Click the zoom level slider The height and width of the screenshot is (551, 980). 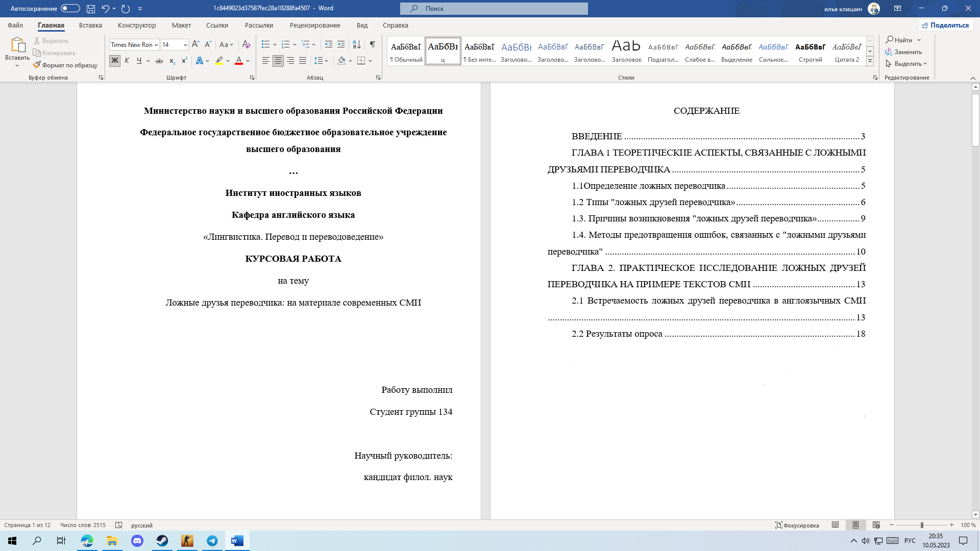922,525
